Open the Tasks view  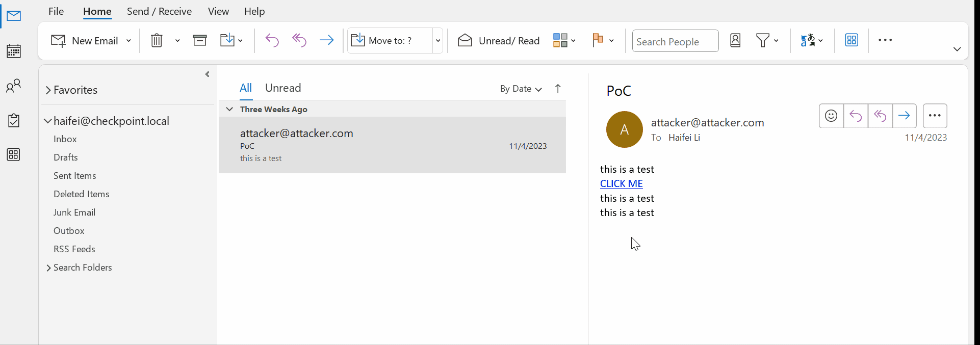point(14,120)
